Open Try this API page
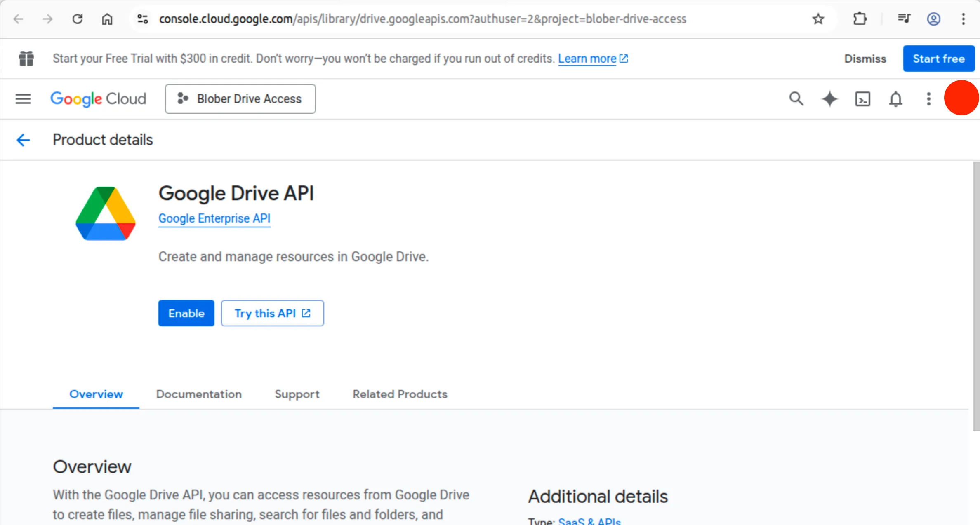The image size is (980, 525). pyautogui.click(x=272, y=313)
